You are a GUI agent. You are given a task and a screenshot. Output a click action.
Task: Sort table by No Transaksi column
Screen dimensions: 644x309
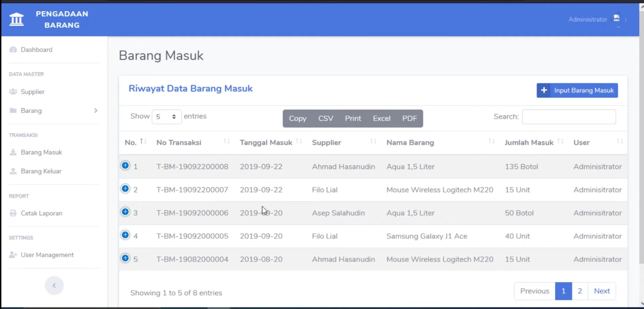(227, 142)
